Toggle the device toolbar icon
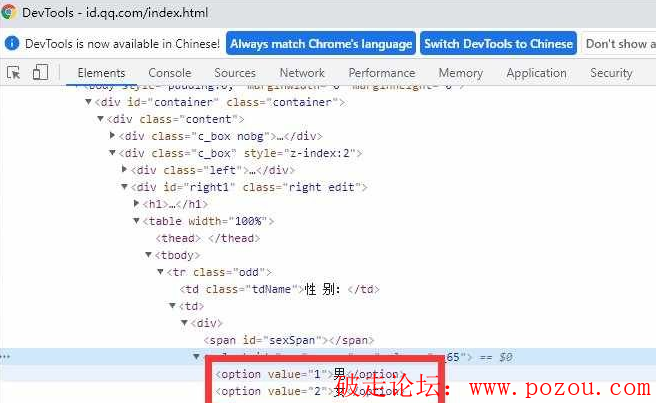The image size is (656, 403). pyautogui.click(x=40, y=72)
